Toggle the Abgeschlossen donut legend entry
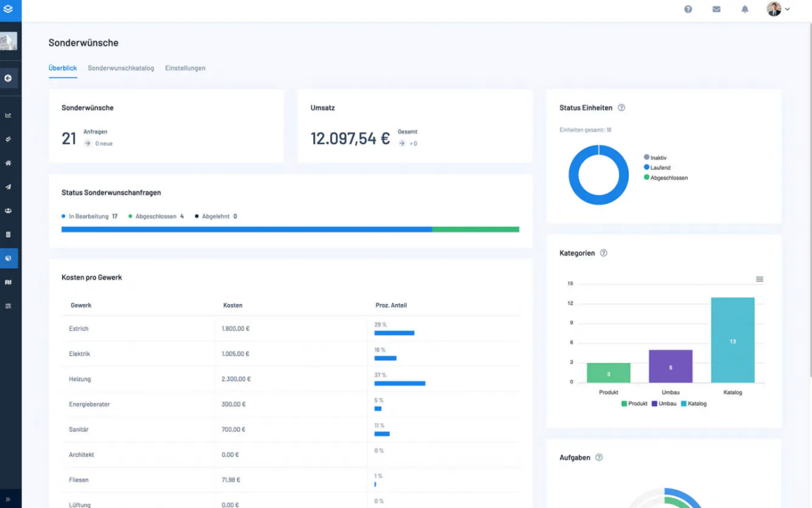The image size is (812, 508). (666, 178)
